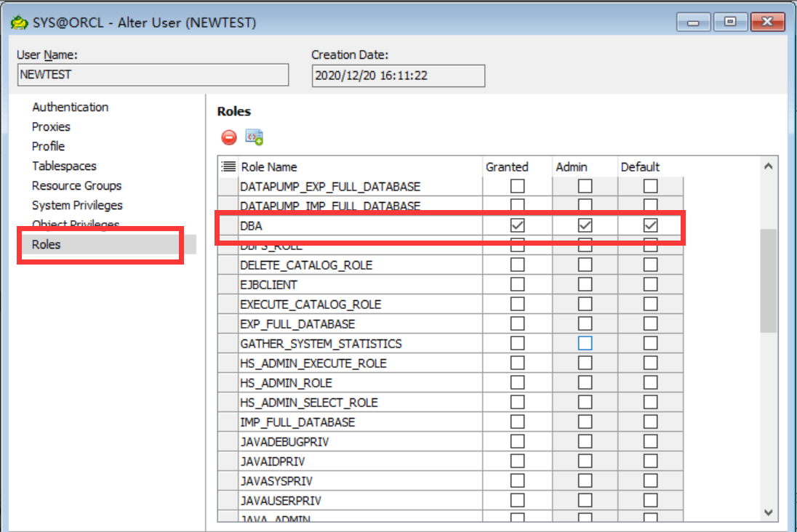Sort by the Role Name column header
Screen dimensions: 797x532
coord(360,166)
